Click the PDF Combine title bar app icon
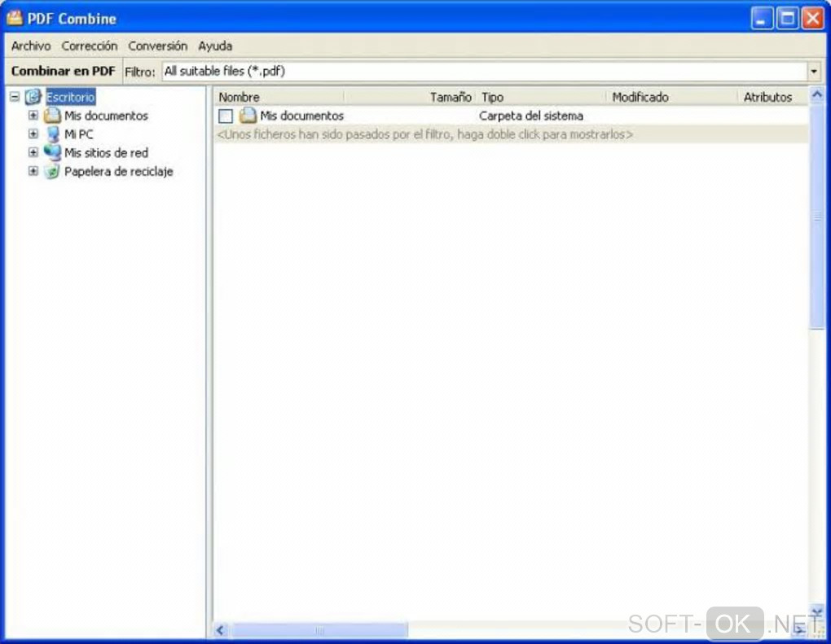The image size is (831, 644). (x=15, y=18)
